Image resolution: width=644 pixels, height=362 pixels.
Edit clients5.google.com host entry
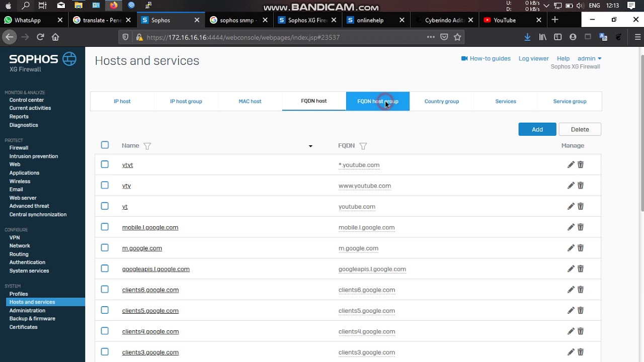point(571,311)
